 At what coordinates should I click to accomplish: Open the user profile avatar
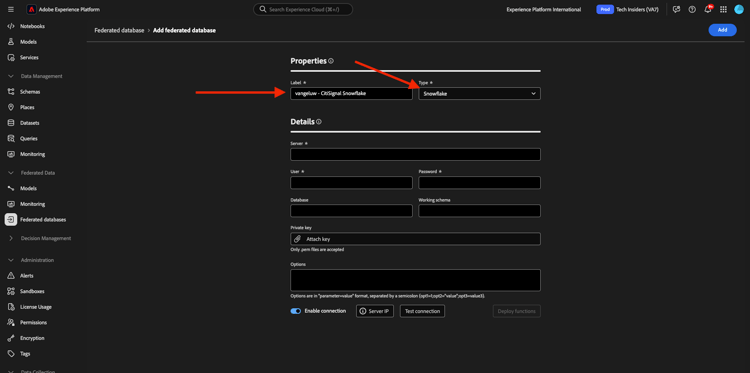click(739, 10)
